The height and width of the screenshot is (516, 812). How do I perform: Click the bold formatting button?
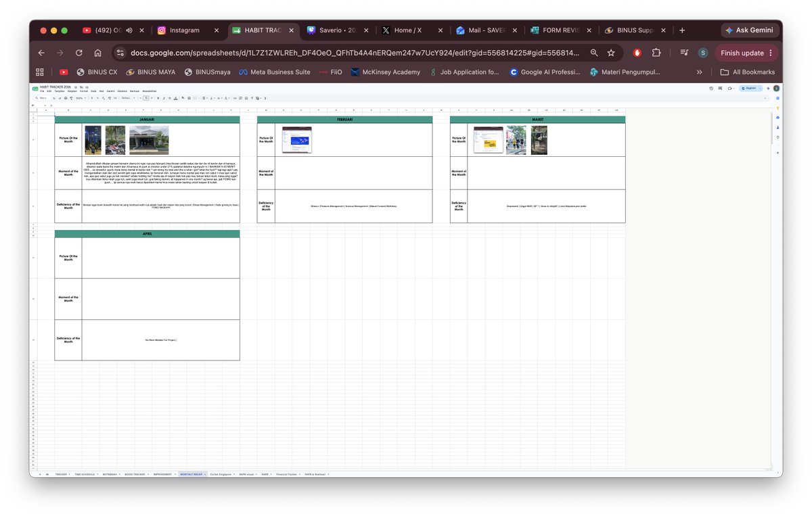coord(158,98)
